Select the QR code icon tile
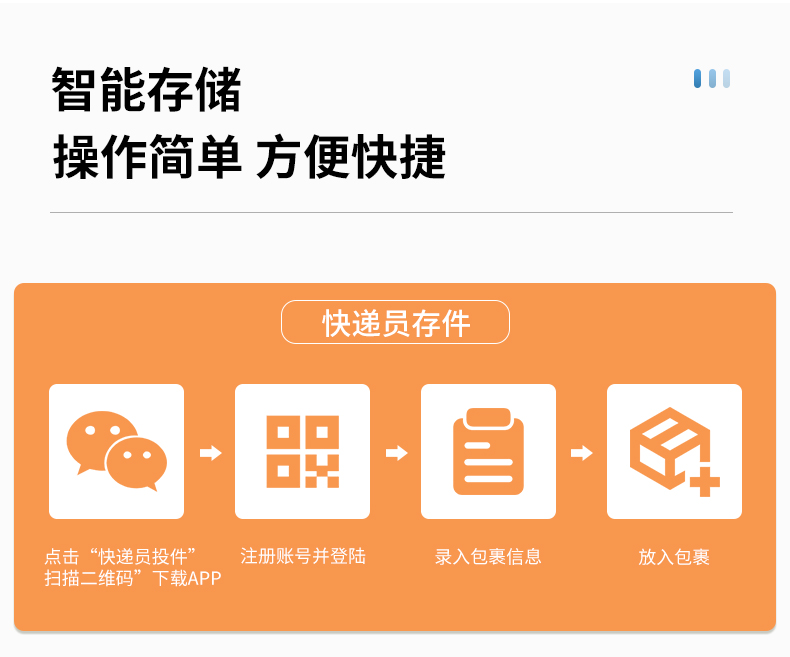The height and width of the screenshot is (657, 790). click(302, 451)
